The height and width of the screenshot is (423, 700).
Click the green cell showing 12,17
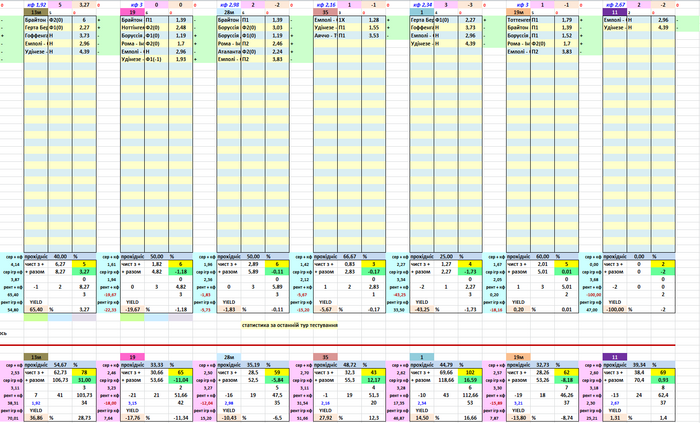pos(374,380)
